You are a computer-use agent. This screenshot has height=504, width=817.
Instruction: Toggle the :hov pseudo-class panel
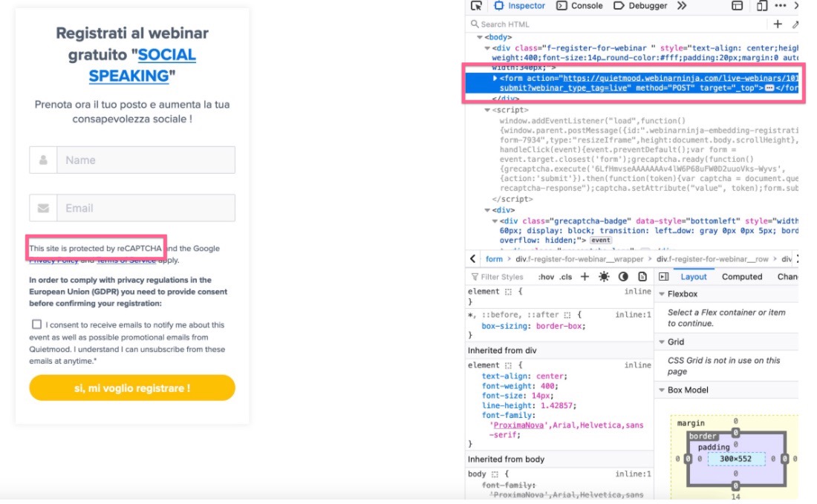point(546,277)
